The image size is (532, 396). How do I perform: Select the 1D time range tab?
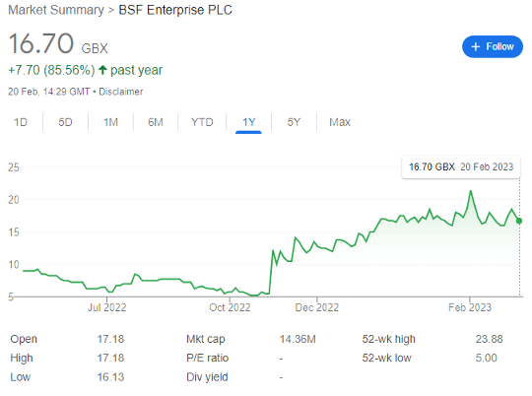pyautogui.click(x=21, y=122)
